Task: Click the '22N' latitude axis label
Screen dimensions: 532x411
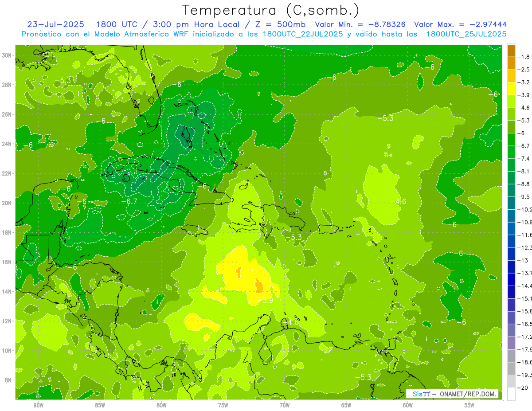Action: [7, 173]
